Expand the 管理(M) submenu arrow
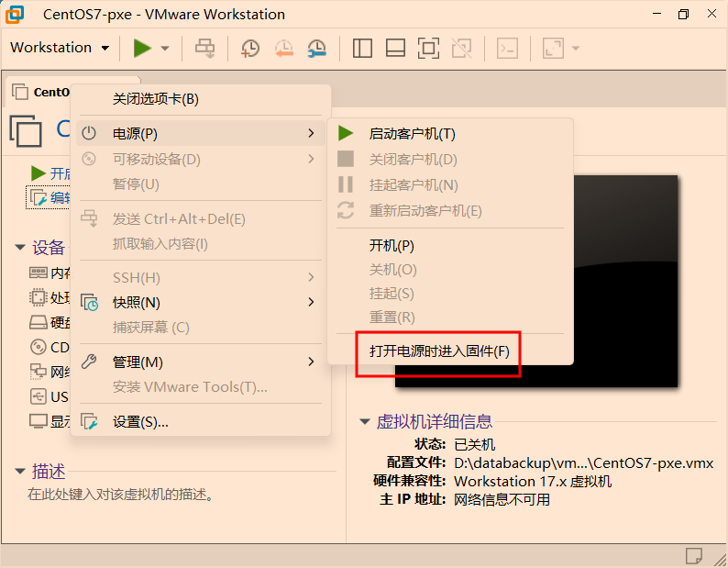Image resolution: width=728 pixels, height=568 pixels. coord(311,362)
